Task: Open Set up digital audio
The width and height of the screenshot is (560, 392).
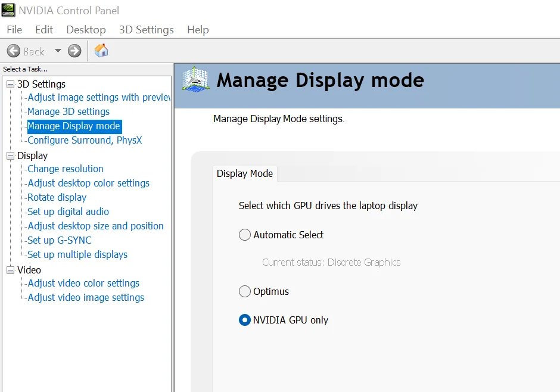Action: [x=69, y=211]
